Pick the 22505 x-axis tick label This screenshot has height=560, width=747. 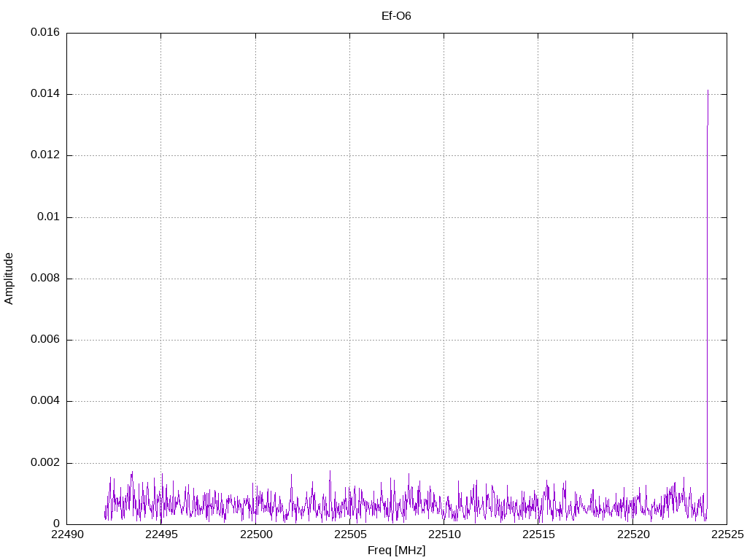pos(349,535)
